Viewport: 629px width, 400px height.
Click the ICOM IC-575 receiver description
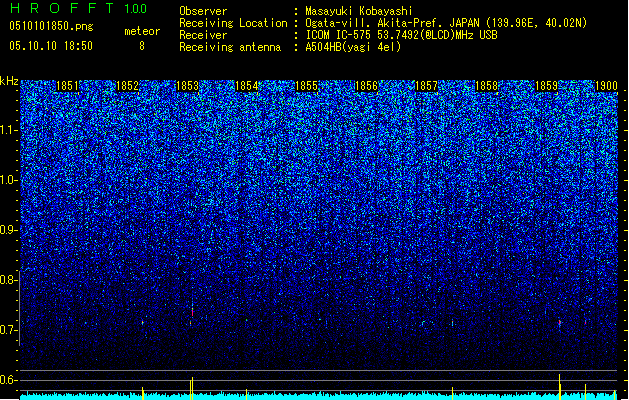[x=401, y=35]
